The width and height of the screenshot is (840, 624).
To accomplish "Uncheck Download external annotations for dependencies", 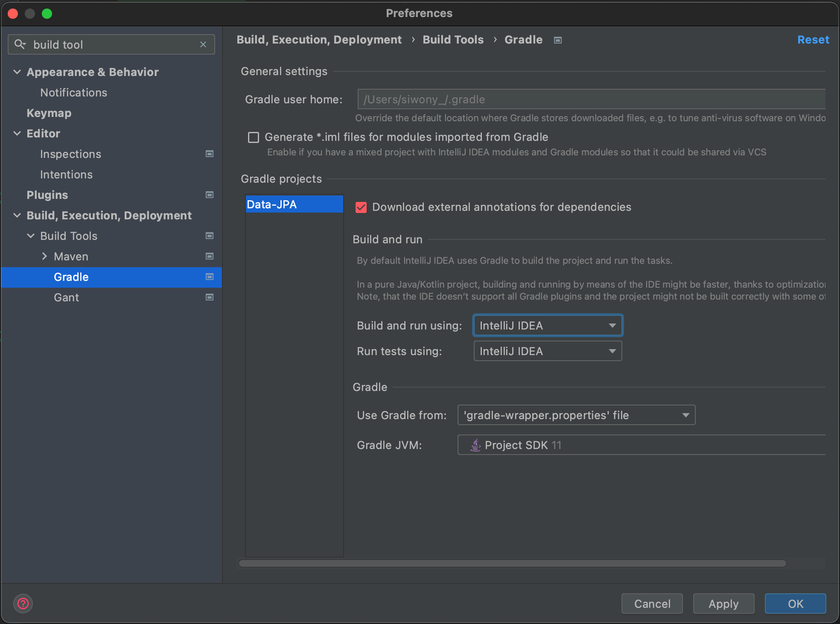I will pos(361,207).
